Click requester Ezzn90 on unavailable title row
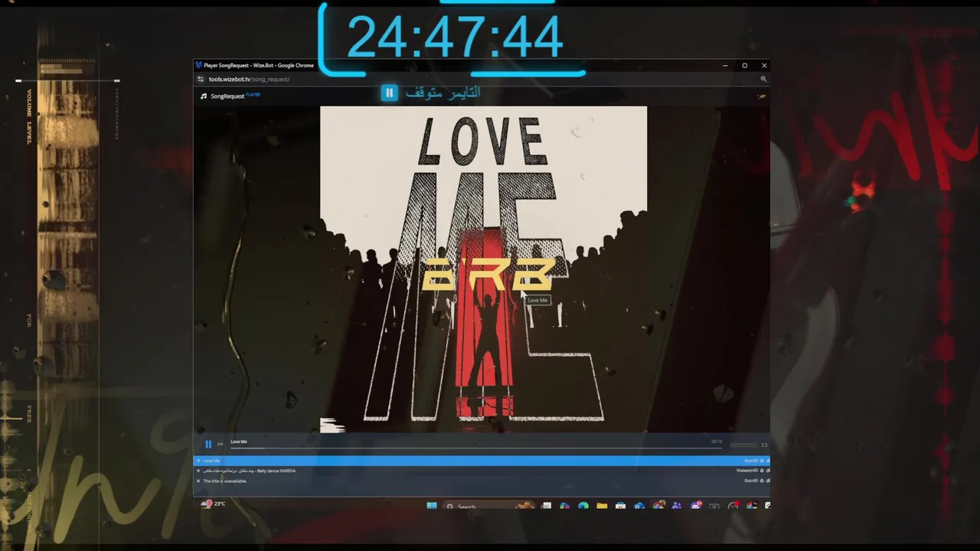 click(x=751, y=481)
